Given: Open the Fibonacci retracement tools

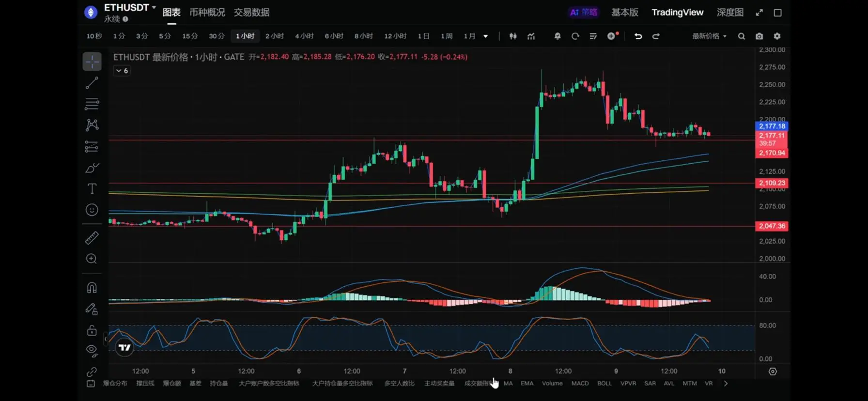Looking at the screenshot, I should point(92,104).
